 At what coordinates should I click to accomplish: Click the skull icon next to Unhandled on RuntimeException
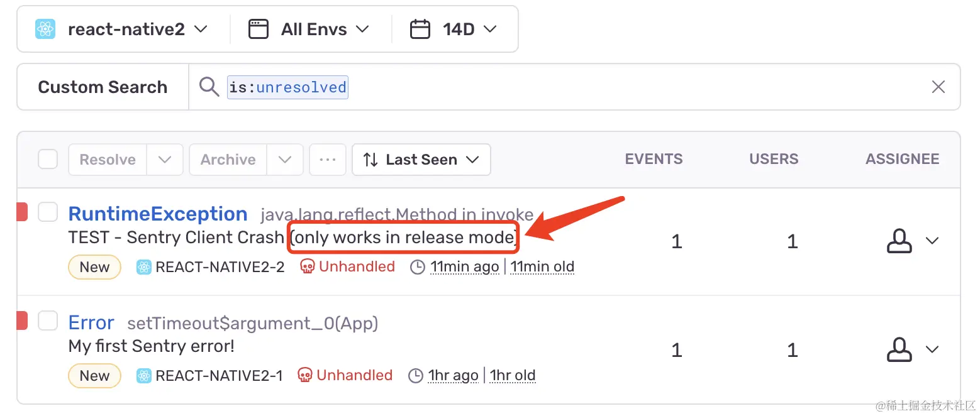[x=308, y=266]
